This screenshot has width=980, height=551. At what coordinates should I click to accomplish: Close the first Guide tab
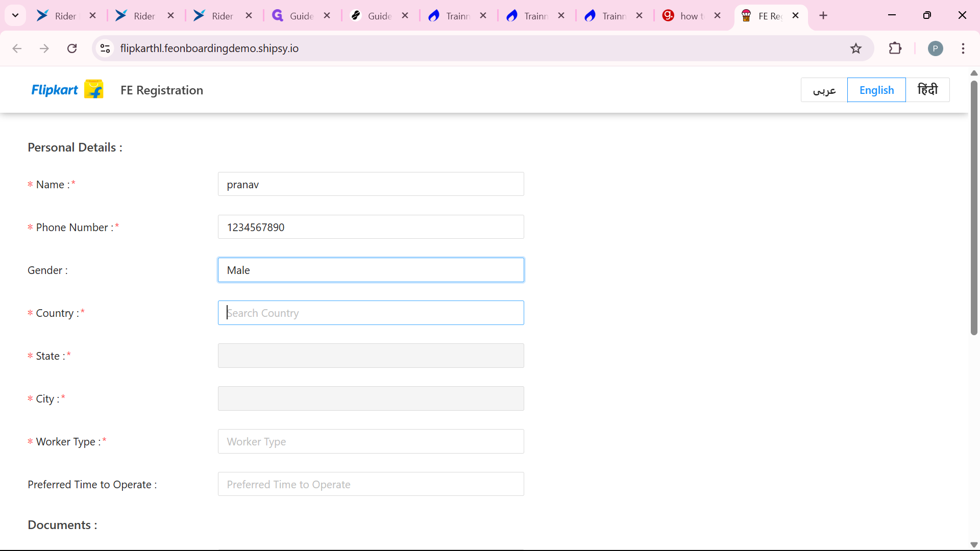click(327, 16)
